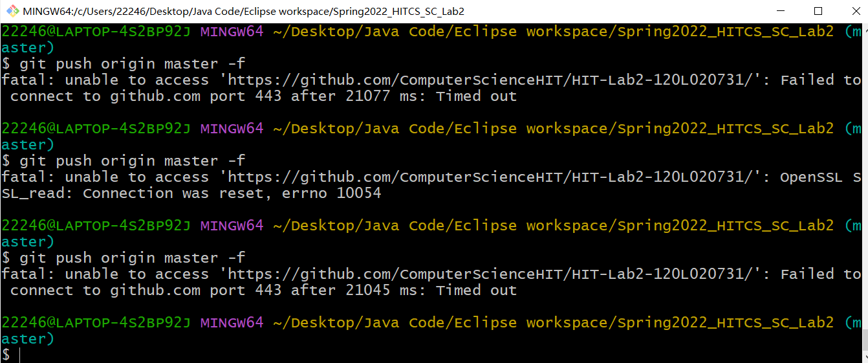The image size is (868, 363).
Task: Click the scrollbar down arrow
Action: point(863,357)
